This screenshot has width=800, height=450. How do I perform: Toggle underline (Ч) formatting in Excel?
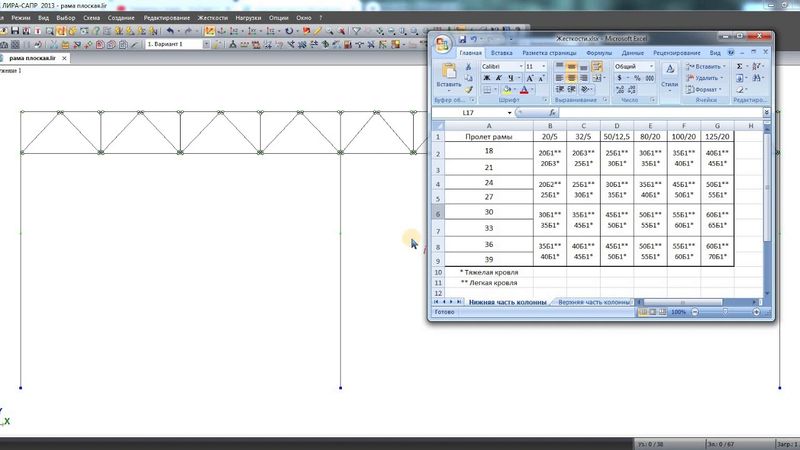(x=511, y=78)
